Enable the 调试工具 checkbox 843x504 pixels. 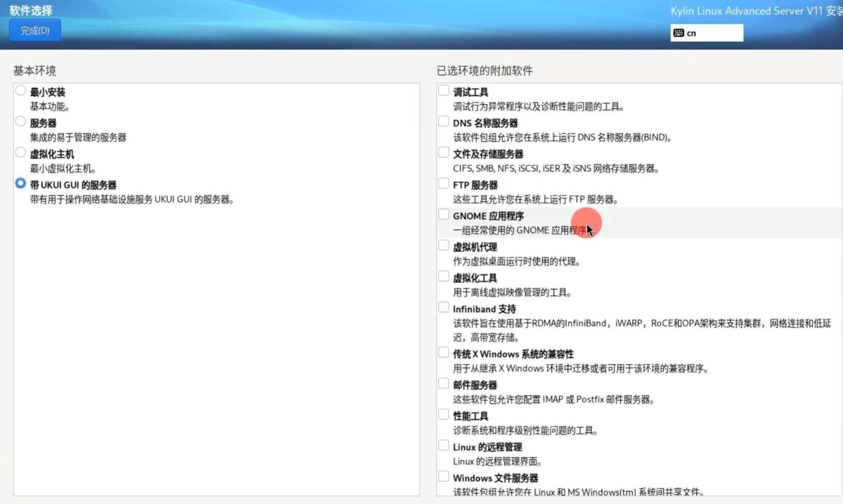443,91
